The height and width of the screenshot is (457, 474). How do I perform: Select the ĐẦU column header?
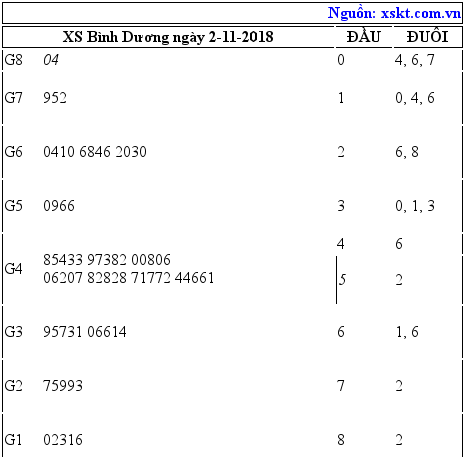pos(363,36)
